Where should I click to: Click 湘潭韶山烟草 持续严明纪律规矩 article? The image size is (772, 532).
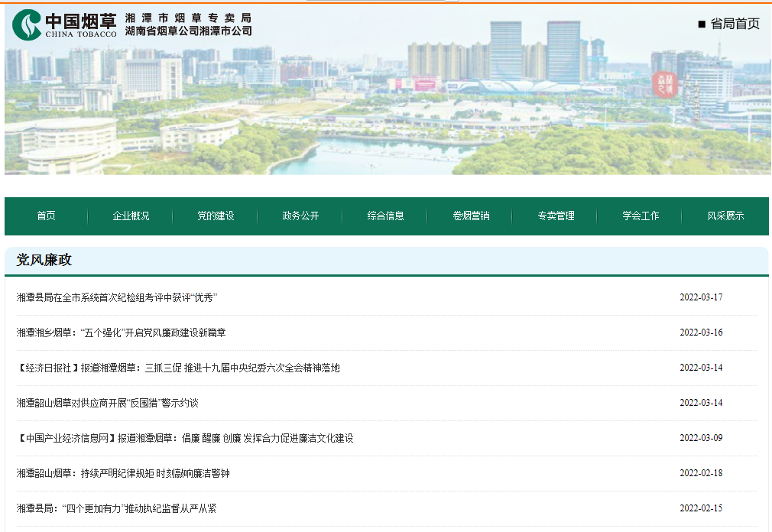[x=123, y=473]
